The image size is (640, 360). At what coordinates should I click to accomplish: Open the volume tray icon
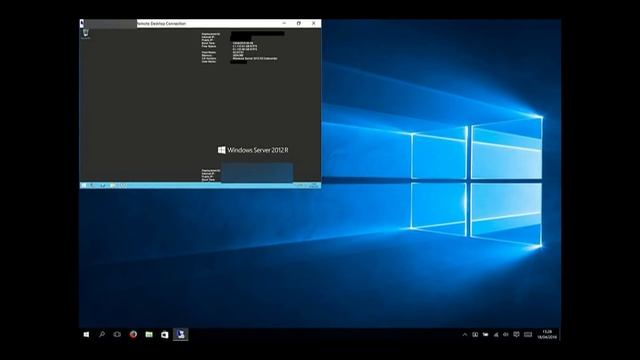tap(506, 335)
